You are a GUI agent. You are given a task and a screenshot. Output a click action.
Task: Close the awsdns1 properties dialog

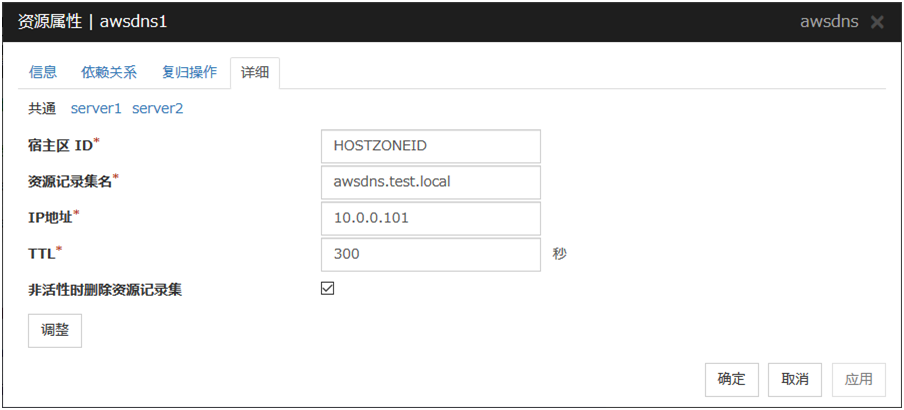tap(877, 21)
